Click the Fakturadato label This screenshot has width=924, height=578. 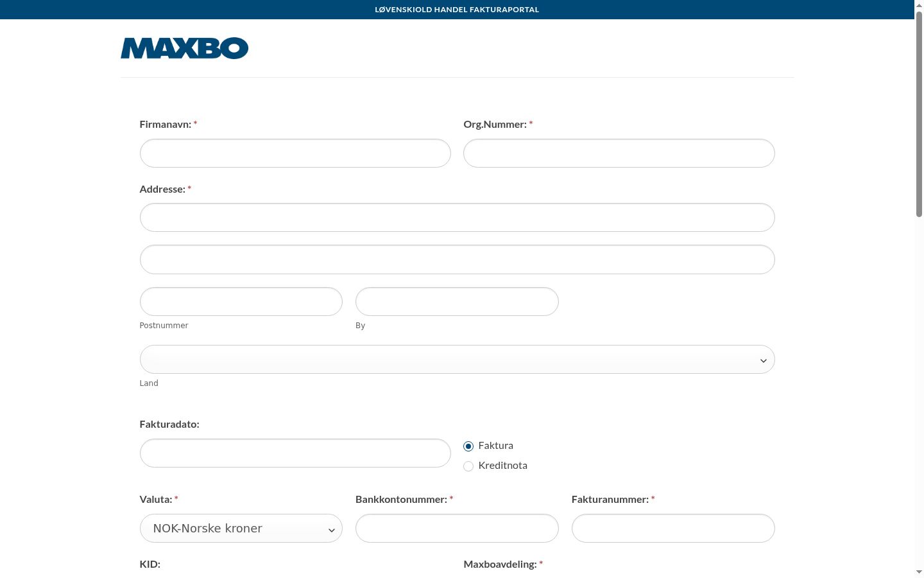click(x=169, y=425)
